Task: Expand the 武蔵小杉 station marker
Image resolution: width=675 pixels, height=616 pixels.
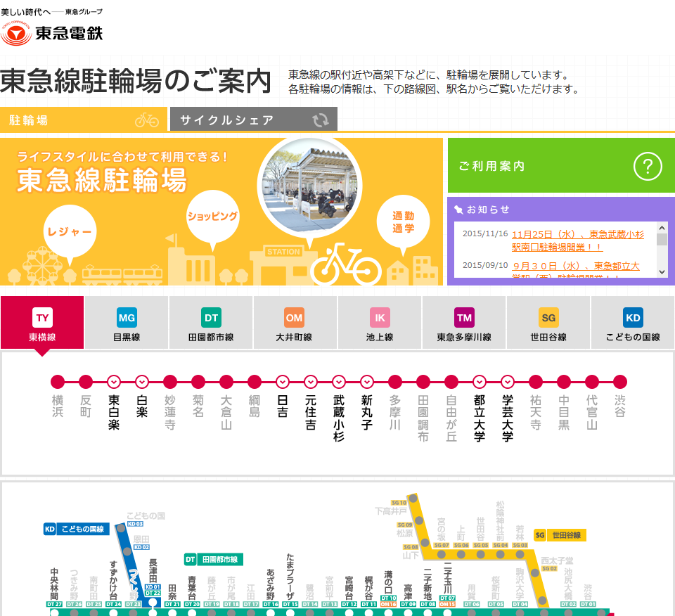Action: (339, 382)
